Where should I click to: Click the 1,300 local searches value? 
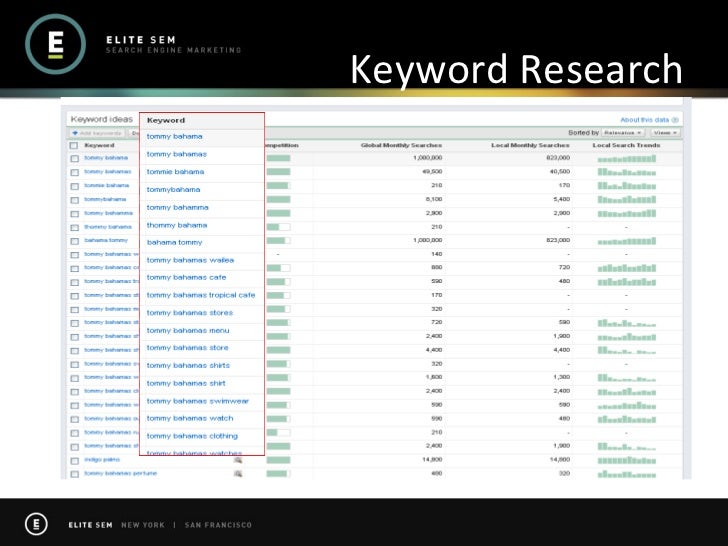pyautogui.click(x=562, y=377)
